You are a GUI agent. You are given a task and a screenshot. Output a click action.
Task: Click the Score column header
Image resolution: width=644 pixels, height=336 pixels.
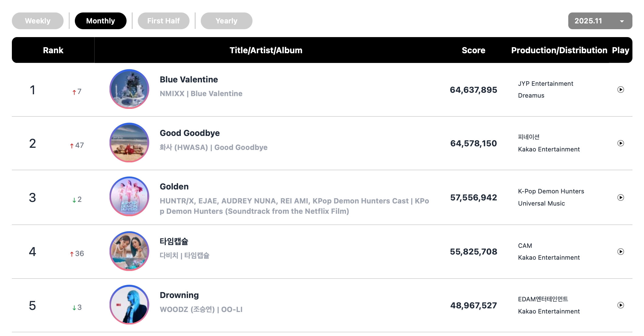473,50
